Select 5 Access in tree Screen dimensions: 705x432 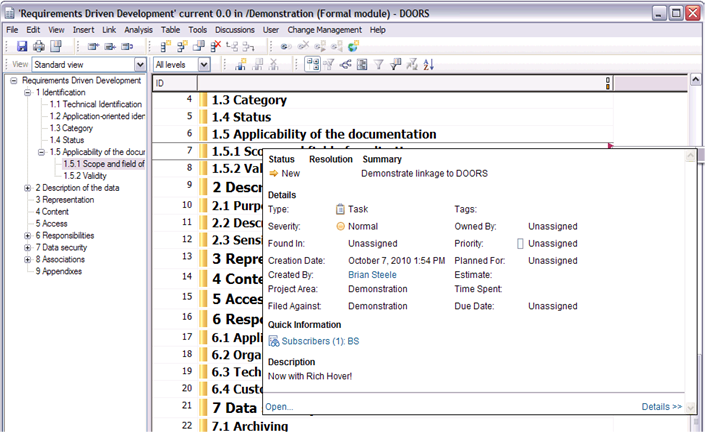pyautogui.click(x=51, y=223)
